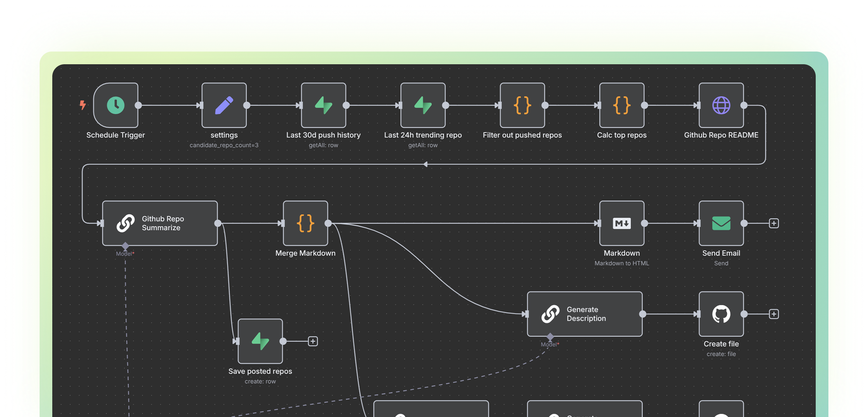Open the "Last 30d push history" node
Screen dimensions: 868x417
tap(323, 105)
